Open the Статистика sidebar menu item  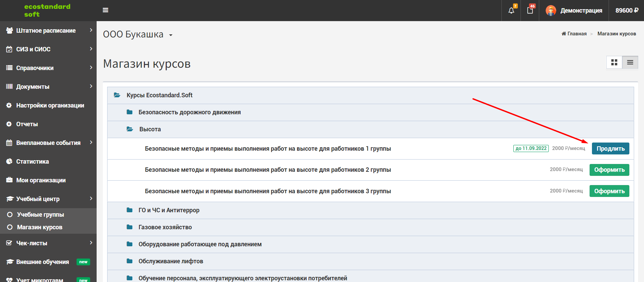tap(48, 162)
